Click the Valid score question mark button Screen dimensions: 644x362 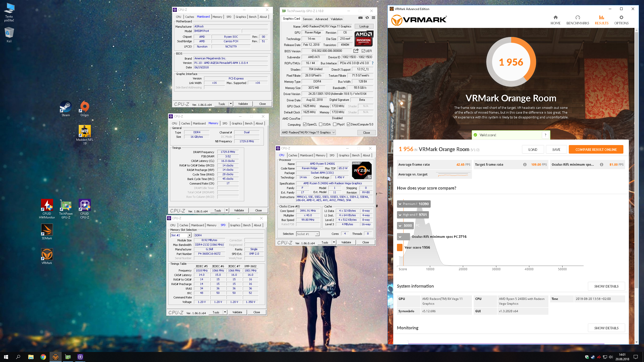(x=545, y=135)
